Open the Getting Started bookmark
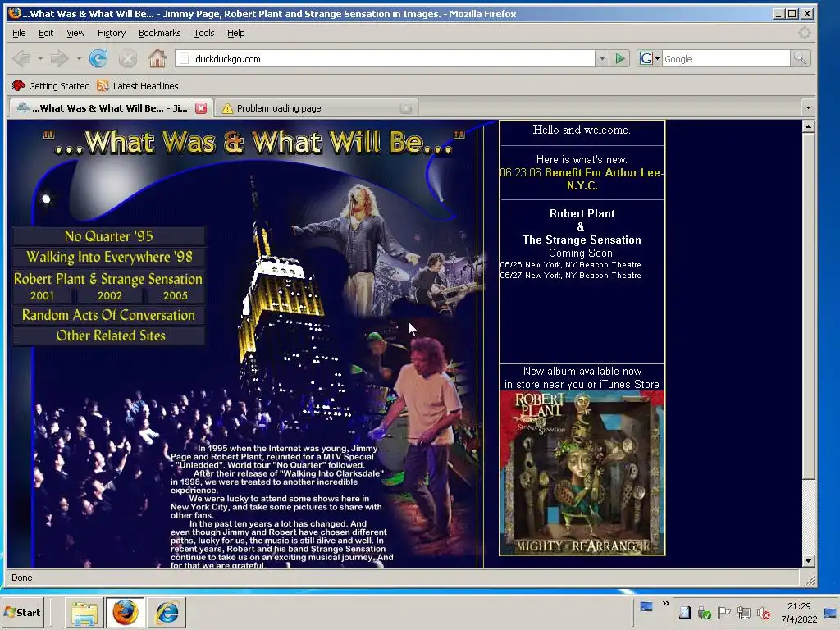The height and width of the screenshot is (630, 840). (51, 85)
